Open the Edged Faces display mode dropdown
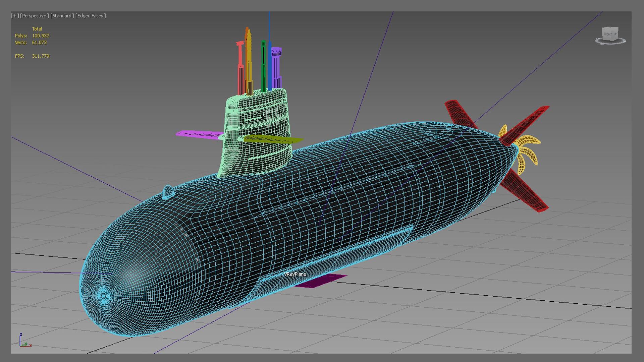This screenshot has width=644, height=362. 91,16
